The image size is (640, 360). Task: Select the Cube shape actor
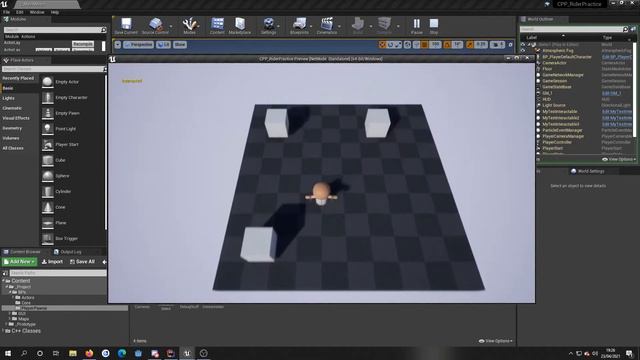pyautogui.click(x=73, y=160)
